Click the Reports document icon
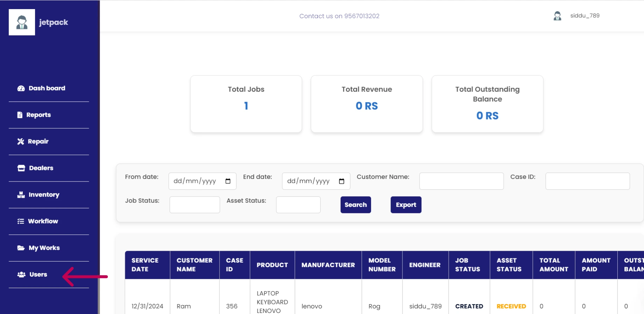This screenshot has height=314, width=644. point(20,115)
